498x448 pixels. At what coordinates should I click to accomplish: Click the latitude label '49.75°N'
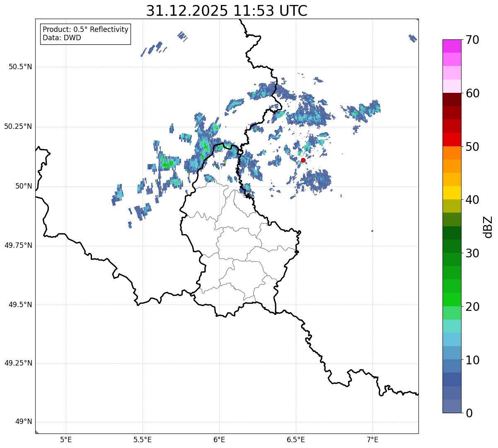click(18, 245)
